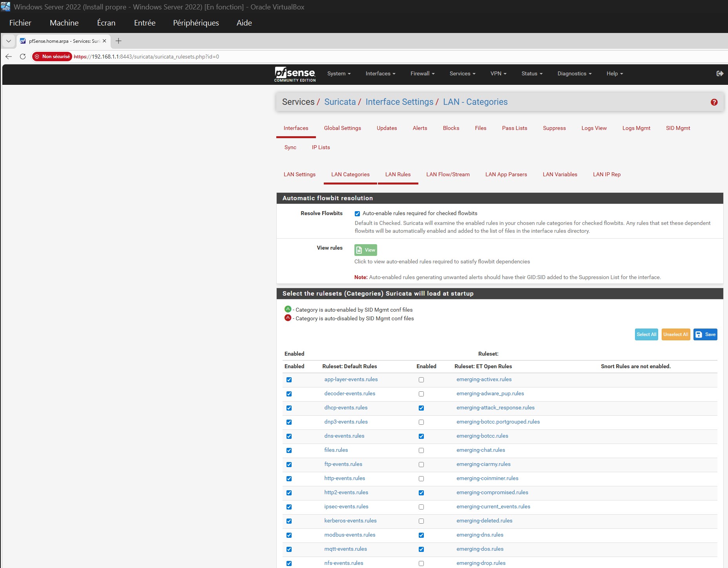Enable emerging-activex.rules checkbox
728x568 pixels.
click(421, 380)
